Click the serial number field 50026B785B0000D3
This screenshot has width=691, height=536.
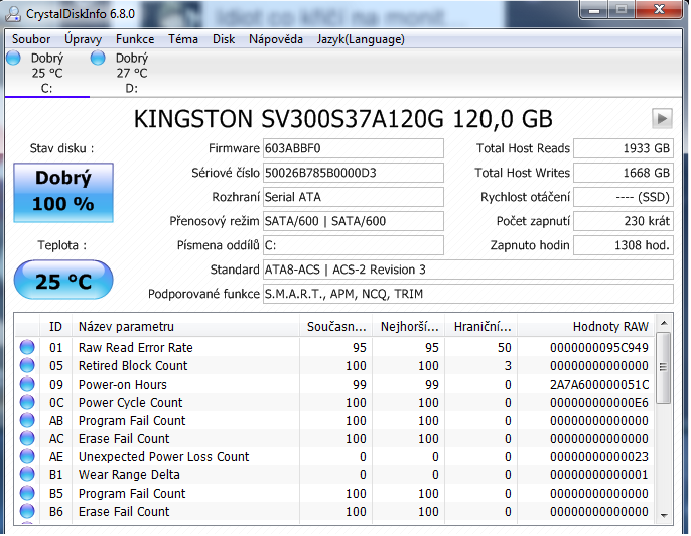(x=353, y=173)
